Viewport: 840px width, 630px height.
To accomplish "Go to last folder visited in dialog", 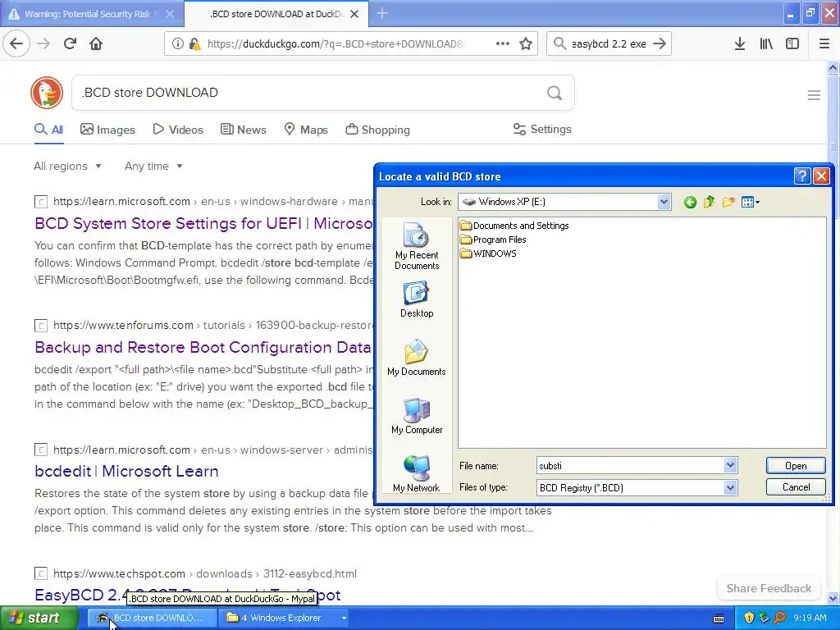I will point(690,202).
